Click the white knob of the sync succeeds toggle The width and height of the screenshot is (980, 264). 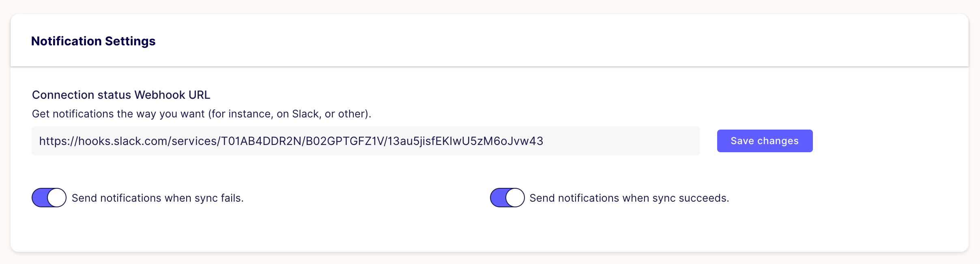click(515, 198)
